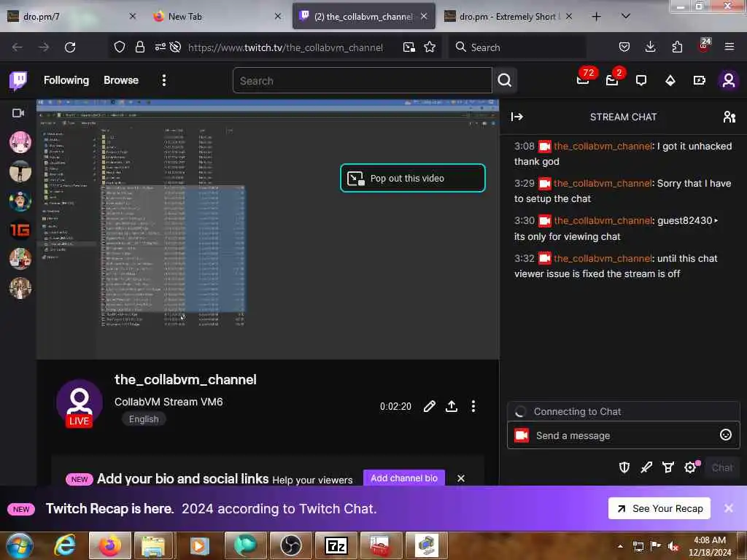747x560 pixels.
Task: Collapse stream chat with arrow icon
Action: pyautogui.click(x=517, y=117)
